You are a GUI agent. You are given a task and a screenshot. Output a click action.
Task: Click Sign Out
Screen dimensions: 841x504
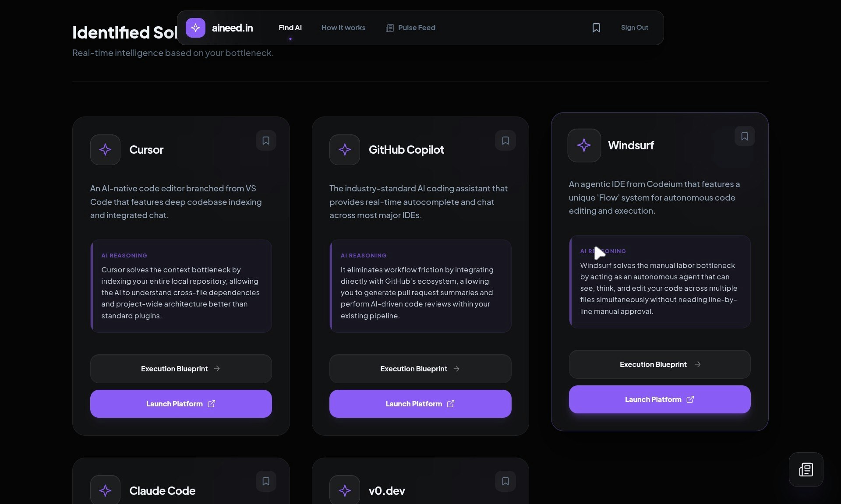[x=635, y=28]
